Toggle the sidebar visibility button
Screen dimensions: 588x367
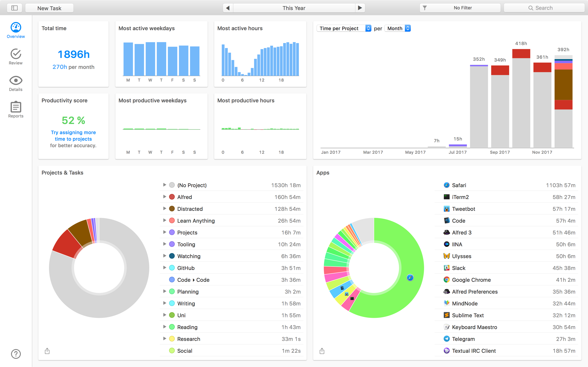click(x=14, y=8)
